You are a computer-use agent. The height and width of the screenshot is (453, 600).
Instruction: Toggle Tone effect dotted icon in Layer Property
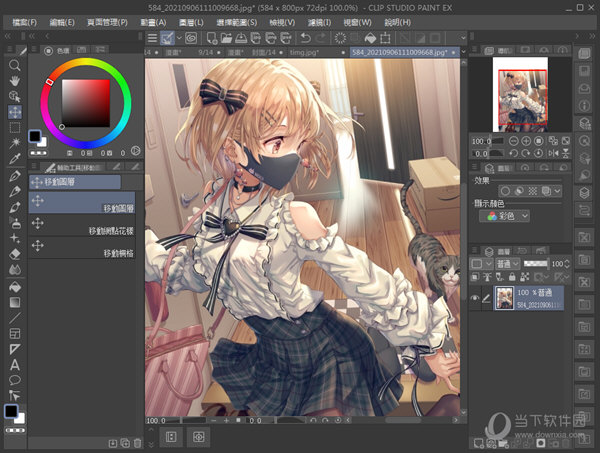coord(532,191)
